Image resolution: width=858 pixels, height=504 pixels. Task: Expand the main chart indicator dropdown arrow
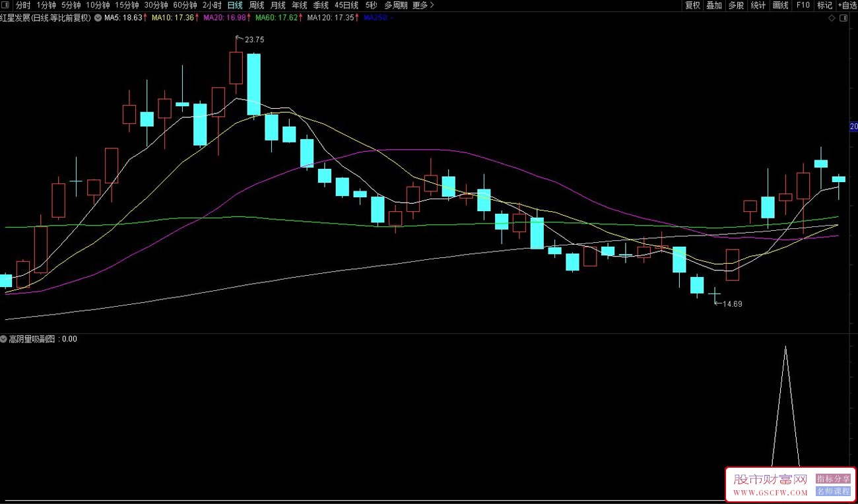(x=98, y=18)
